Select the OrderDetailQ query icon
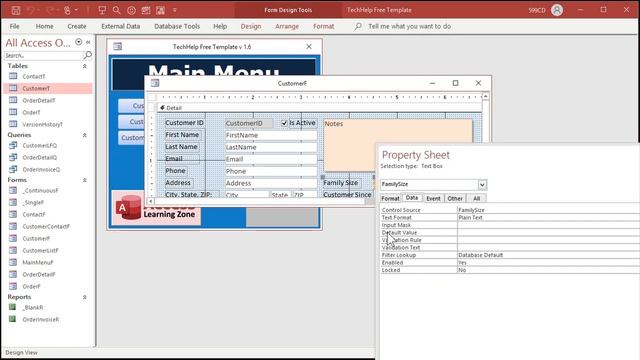Screen dimensions: 640x360 click(x=13, y=157)
